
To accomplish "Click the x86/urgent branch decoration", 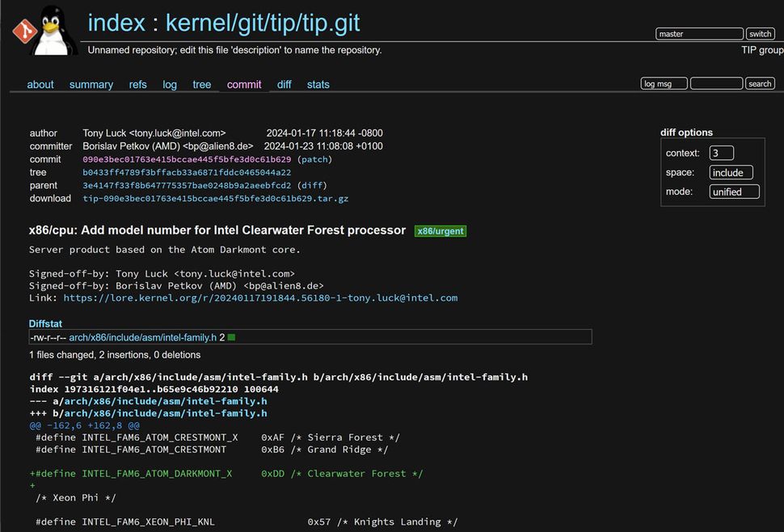I will click(x=440, y=230).
